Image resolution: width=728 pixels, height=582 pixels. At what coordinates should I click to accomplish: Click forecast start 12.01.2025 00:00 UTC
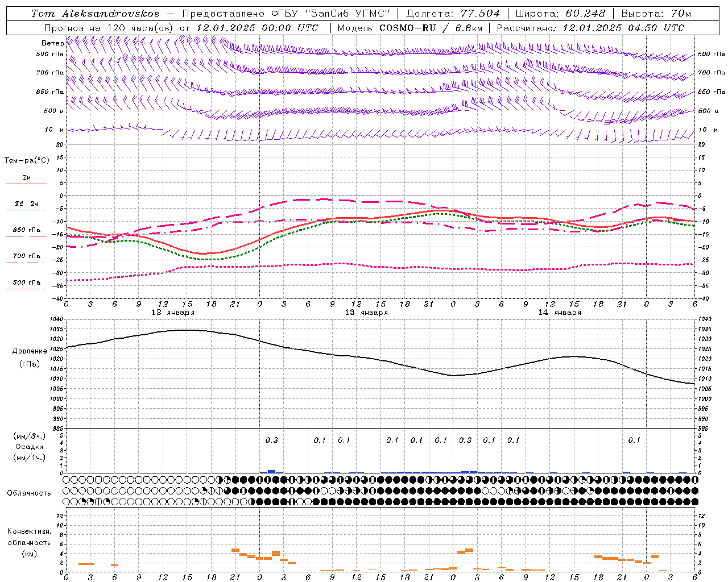pos(257,28)
